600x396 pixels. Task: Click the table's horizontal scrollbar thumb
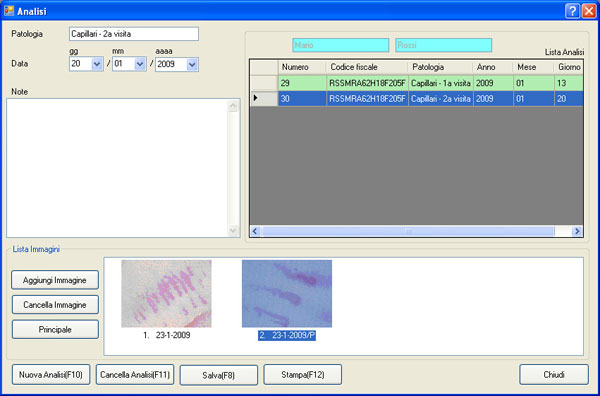click(x=408, y=231)
